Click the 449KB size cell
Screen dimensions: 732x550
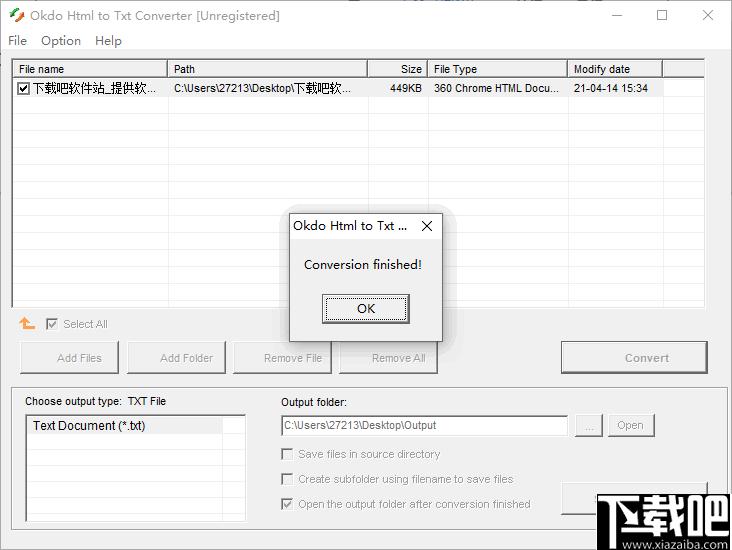click(406, 88)
